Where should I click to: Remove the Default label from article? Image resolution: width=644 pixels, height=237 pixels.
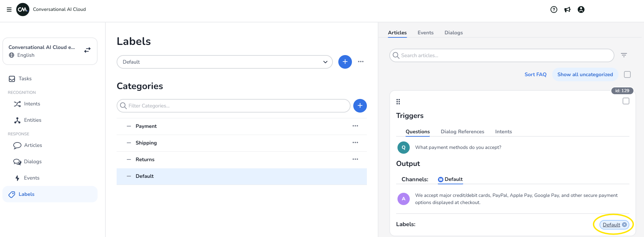tap(625, 225)
